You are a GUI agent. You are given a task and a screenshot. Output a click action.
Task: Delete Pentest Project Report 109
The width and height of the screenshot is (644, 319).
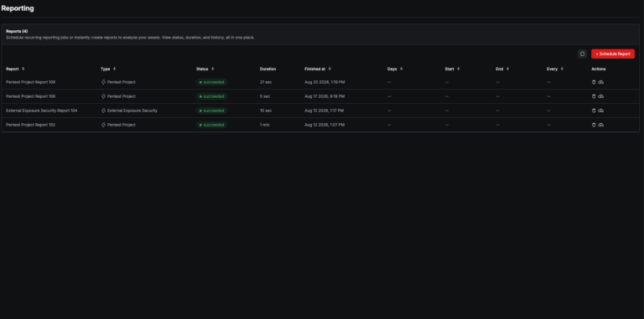pyautogui.click(x=594, y=82)
